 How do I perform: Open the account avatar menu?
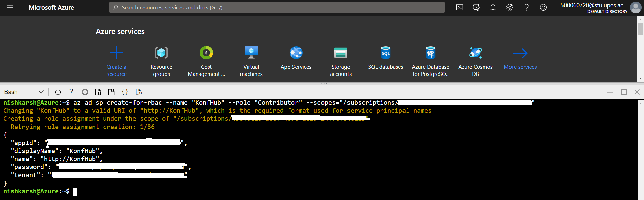(x=636, y=7)
